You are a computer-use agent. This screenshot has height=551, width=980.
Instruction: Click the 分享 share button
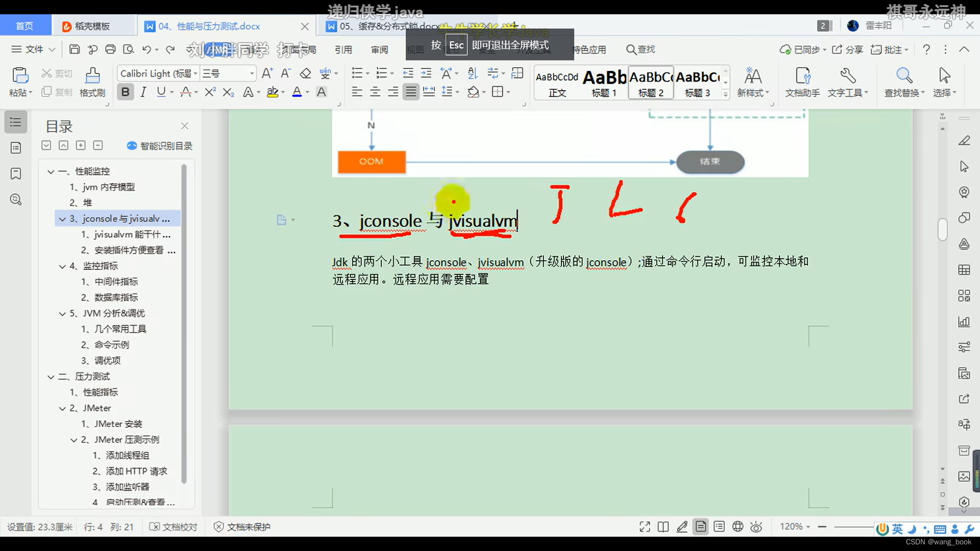click(847, 49)
